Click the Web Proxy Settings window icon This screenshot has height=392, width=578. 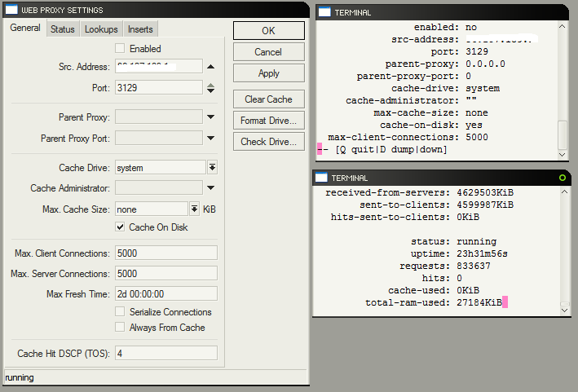[11, 10]
